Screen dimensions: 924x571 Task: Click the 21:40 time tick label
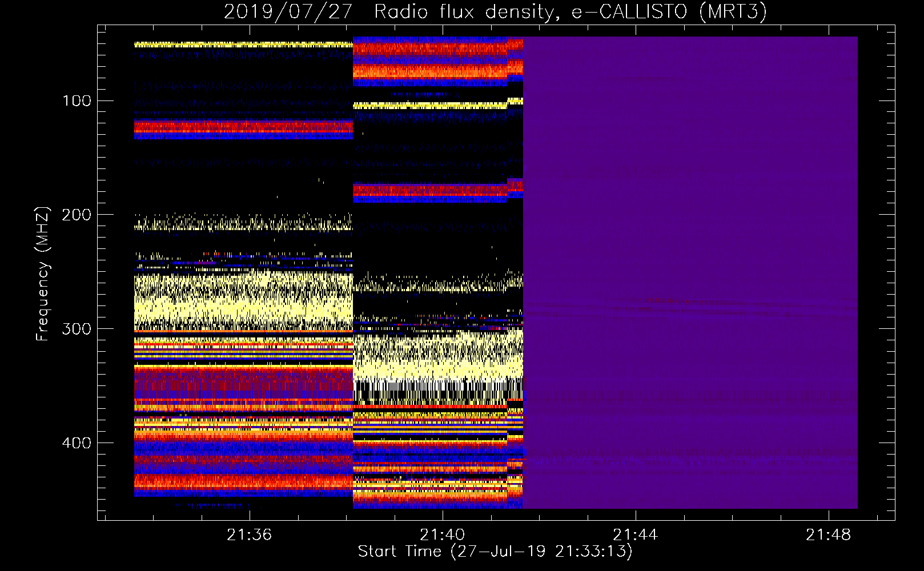[442, 535]
